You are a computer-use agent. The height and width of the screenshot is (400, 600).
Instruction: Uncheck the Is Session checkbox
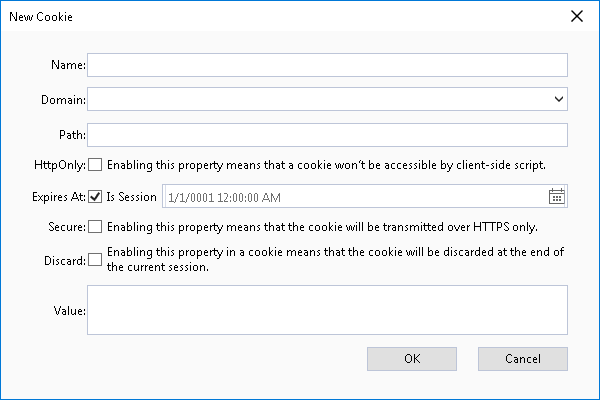[x=95, y=196]
